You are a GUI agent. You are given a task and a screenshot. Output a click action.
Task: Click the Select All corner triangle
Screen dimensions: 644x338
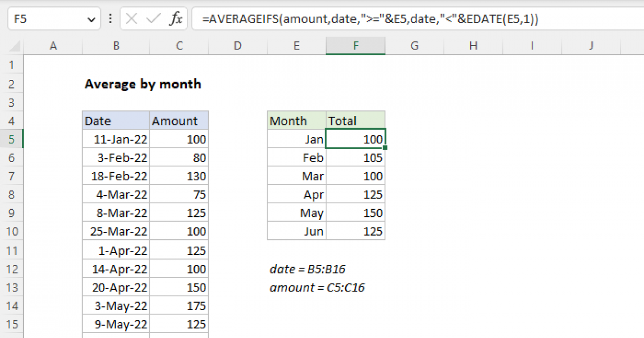pos(12,47)
